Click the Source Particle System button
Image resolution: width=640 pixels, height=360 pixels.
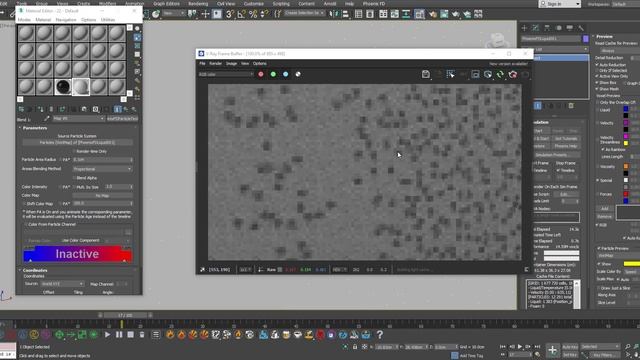(x=77, y=143)
